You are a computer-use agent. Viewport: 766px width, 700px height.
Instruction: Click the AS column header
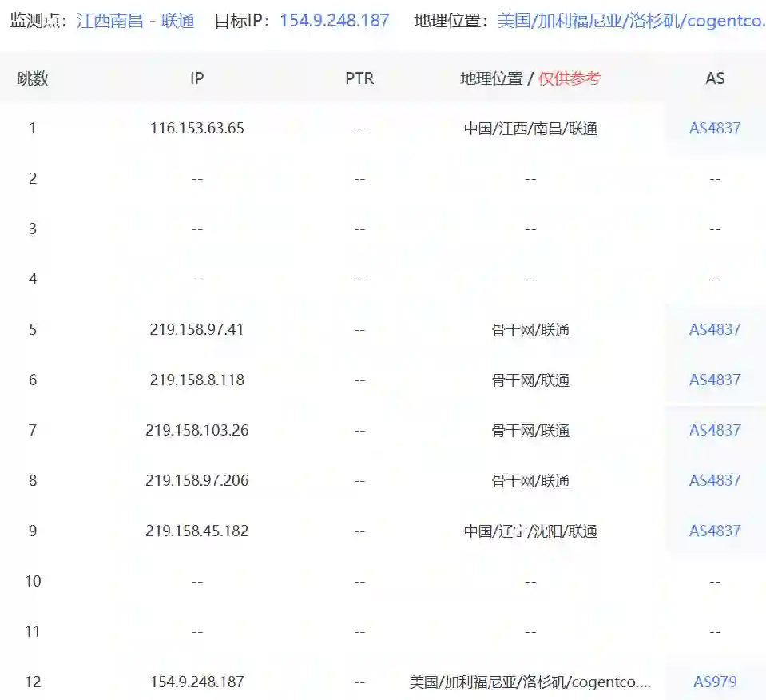(x=715, y=78)
